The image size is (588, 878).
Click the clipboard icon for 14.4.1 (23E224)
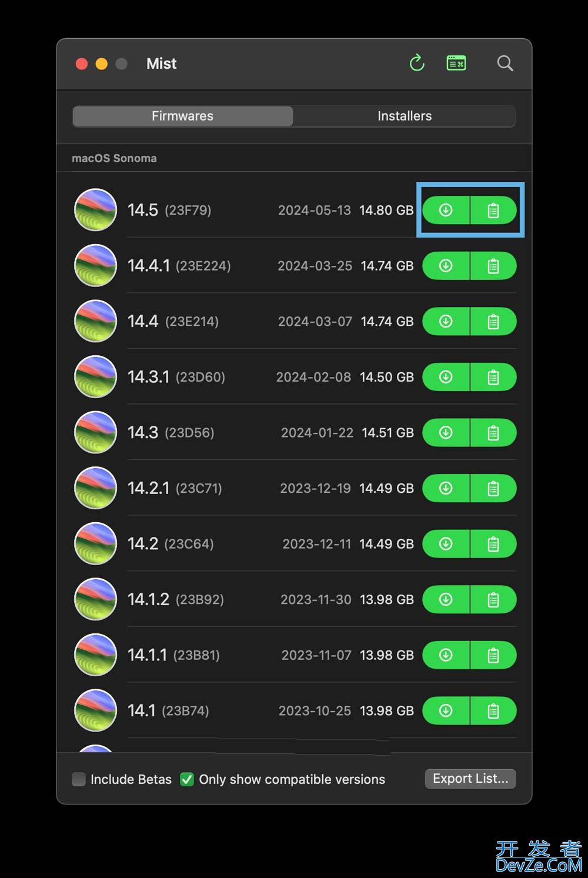[493, 266]
